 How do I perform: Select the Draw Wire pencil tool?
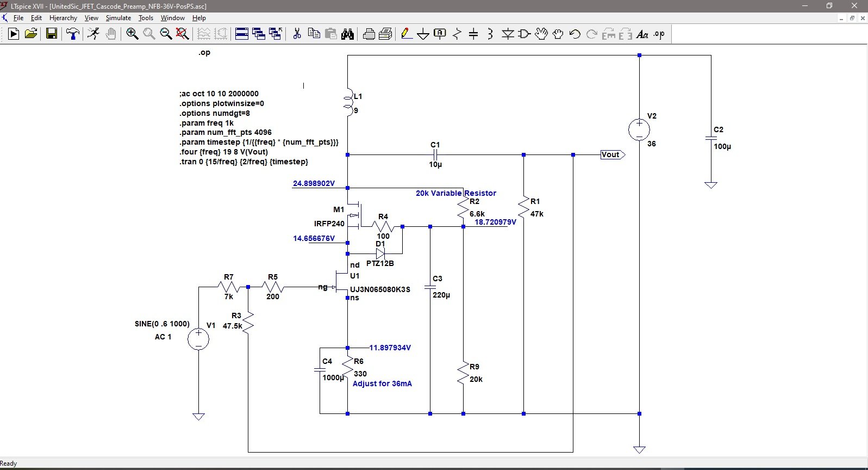[x=406, y=34]
